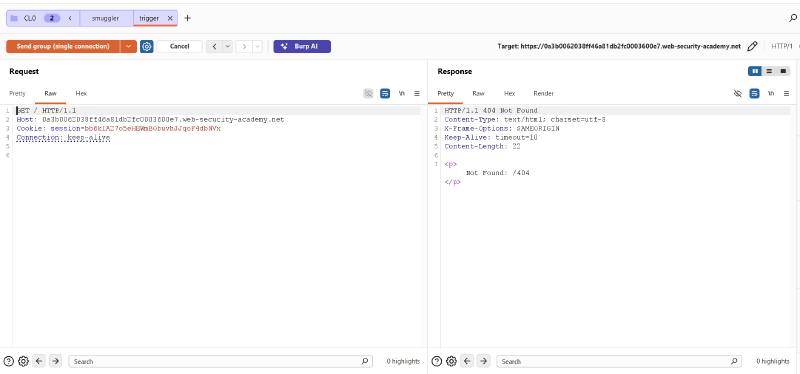This screenshot has width=800, height=374.
Task: Edit the target with pencil icon
Action: (x=752, y=46)
